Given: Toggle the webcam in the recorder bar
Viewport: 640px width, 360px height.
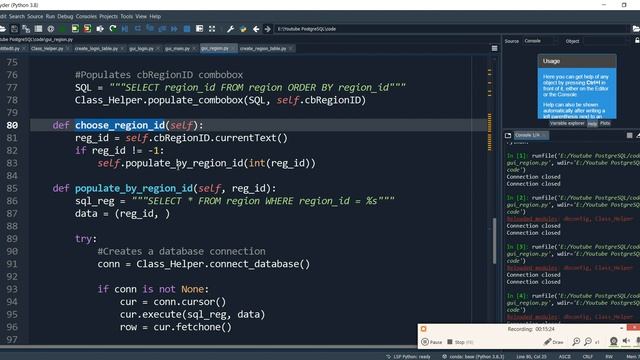Looking at the screenshot, I should 613,341.
